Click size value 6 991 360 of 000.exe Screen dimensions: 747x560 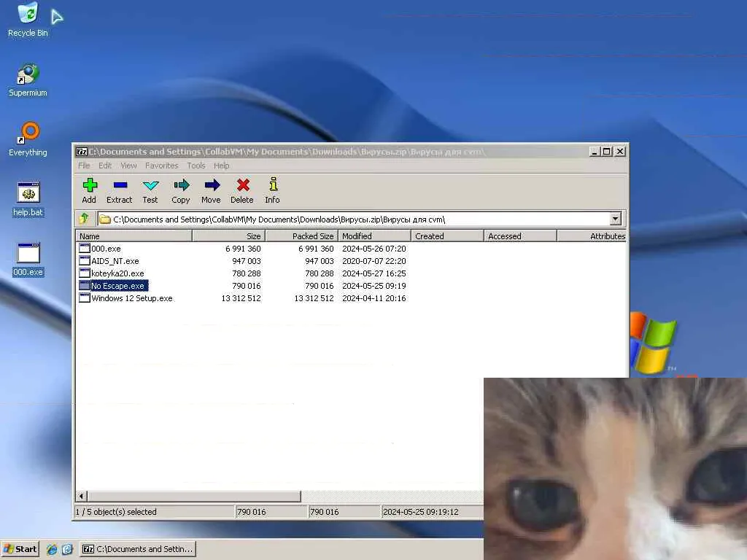pos(243,249)
